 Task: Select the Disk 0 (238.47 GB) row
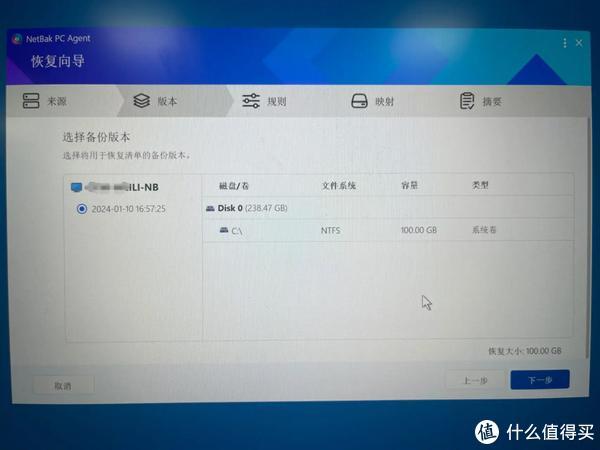(388, 208)
